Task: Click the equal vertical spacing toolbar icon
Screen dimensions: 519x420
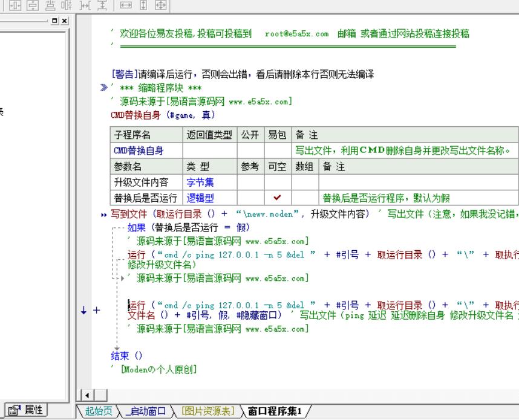Action: pos(67,5)
